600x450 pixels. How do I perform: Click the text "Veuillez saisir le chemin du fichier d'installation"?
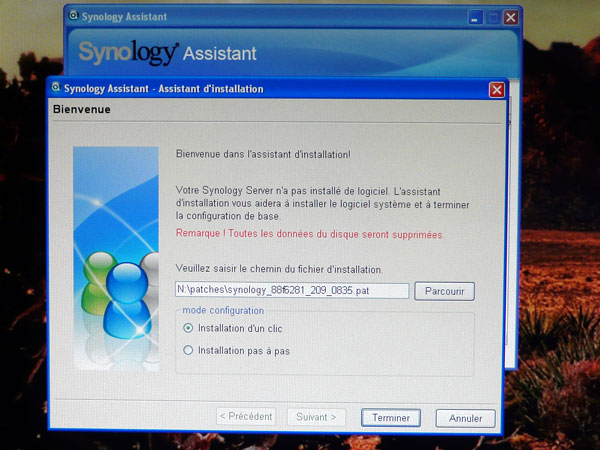pos(279,269)
